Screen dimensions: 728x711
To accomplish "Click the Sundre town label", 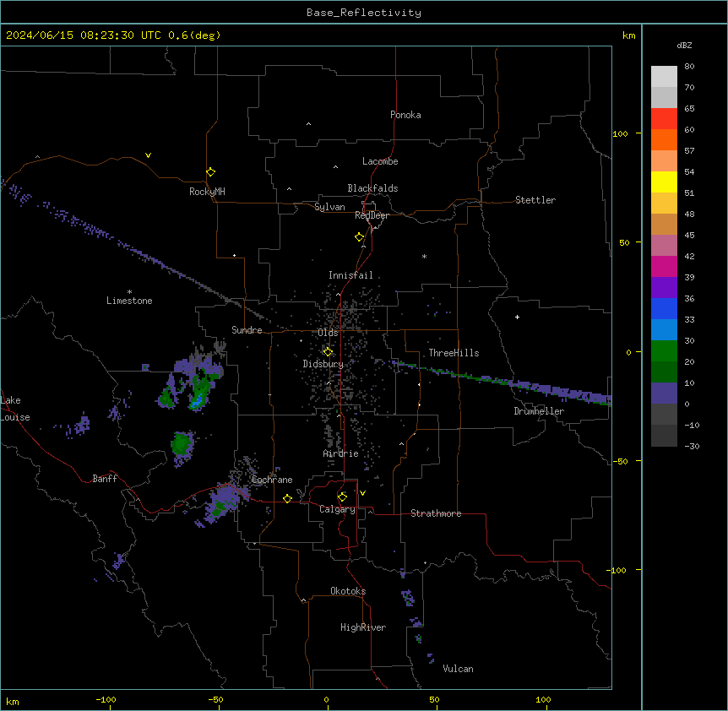I will (x=247, y=330).
